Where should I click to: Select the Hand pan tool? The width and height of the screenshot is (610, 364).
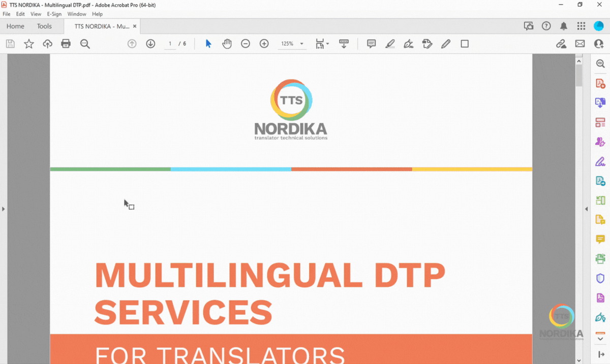(227, 44)
